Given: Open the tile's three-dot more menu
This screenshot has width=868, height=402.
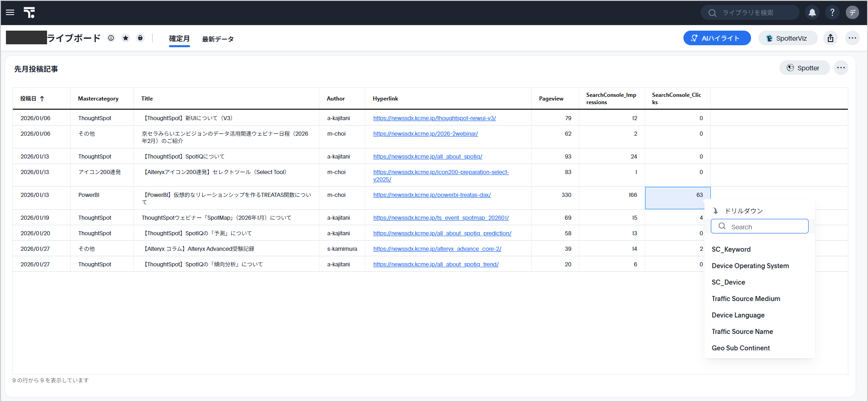Looking at the screenshot, I should pyautogui.click(x=841, y=68).
